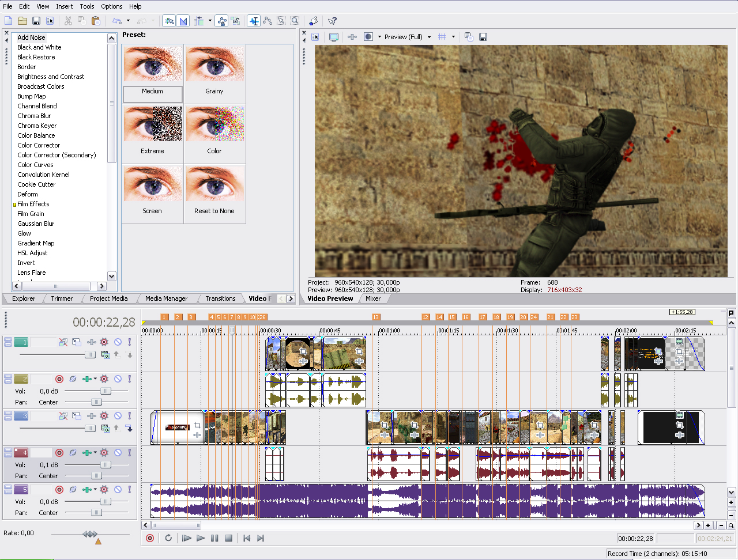
Task: Toggle Enable Snapping in the toolbar
Action: point(170,21)
